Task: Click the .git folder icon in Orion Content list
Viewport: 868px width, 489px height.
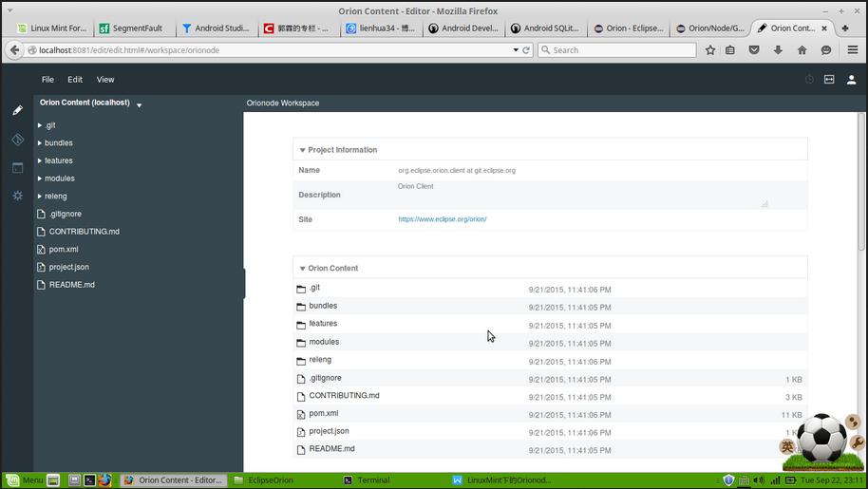Action: (x=301, y=289)
